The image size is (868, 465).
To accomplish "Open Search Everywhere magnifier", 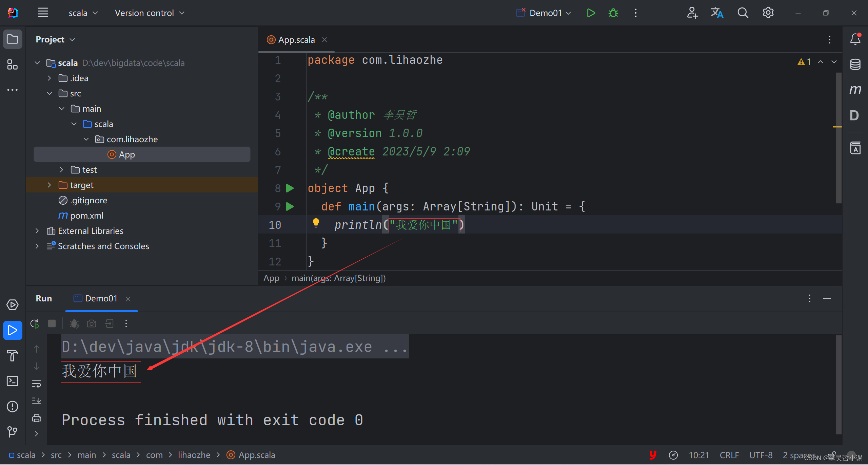I will point(743,13).
